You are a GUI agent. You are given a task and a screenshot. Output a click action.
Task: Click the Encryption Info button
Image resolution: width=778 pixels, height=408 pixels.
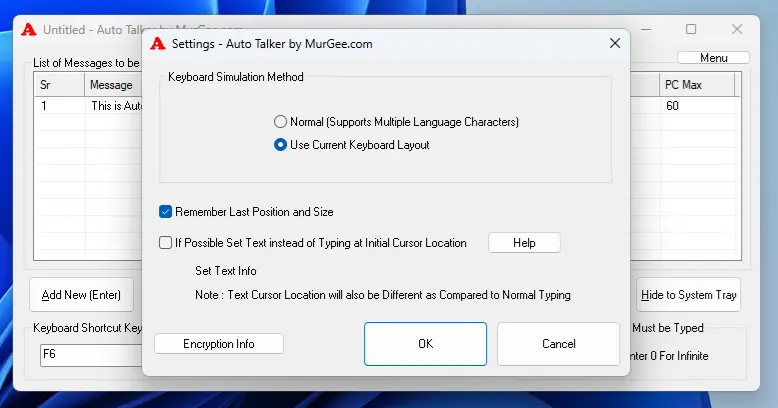[219, 343]
